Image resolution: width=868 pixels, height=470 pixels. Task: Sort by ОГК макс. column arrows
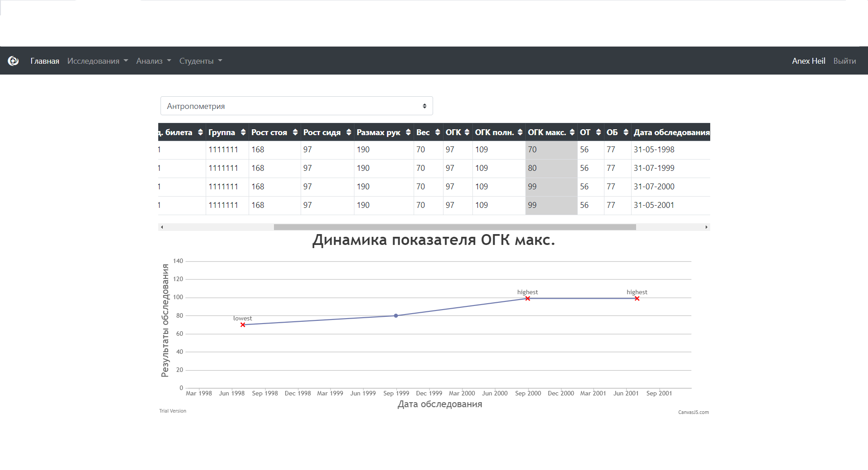point(572,132)
